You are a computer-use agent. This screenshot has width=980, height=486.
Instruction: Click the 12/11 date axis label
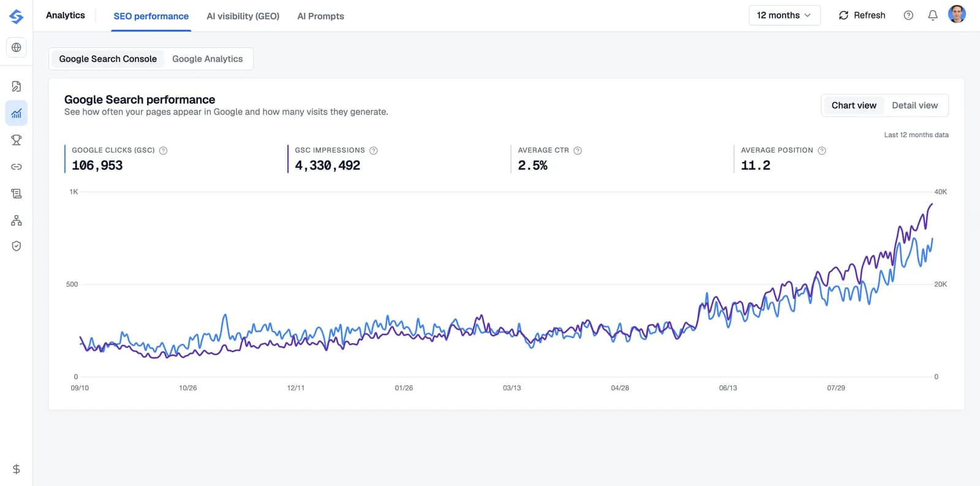tap(296, 388)
